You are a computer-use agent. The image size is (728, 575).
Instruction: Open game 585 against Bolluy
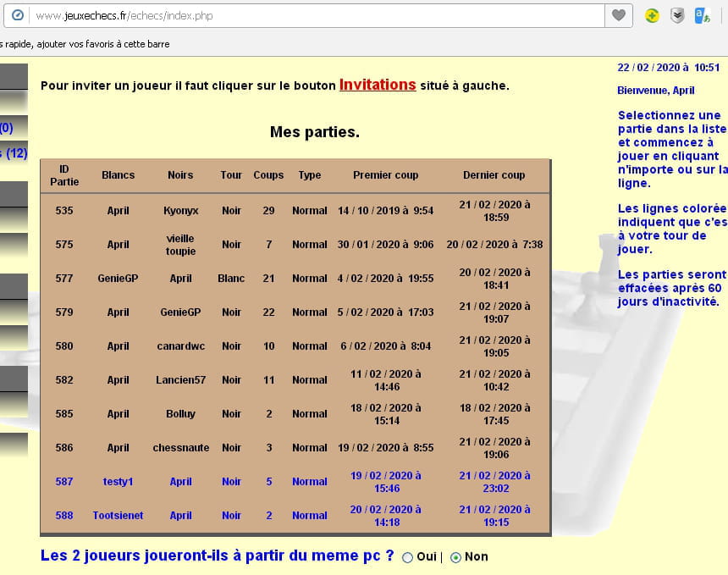[x=295, y=414]
